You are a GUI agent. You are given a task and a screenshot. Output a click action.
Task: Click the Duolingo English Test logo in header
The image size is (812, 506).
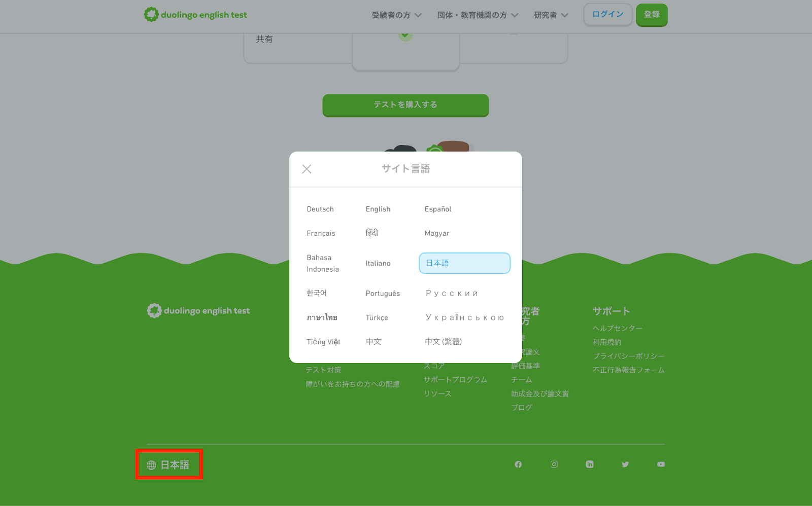point(195,15)
